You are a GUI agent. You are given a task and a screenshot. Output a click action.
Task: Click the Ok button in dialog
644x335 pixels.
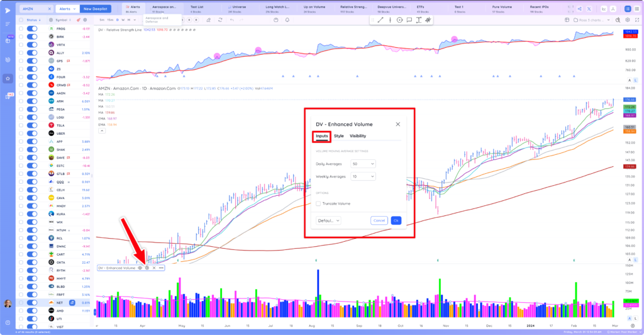point(396,220)
